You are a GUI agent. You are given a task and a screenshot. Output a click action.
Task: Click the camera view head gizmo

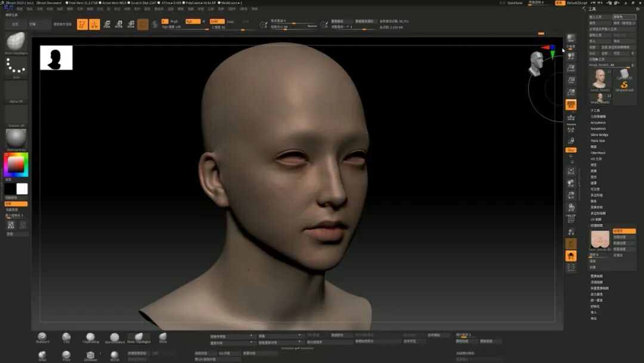(x=535, y=64)
